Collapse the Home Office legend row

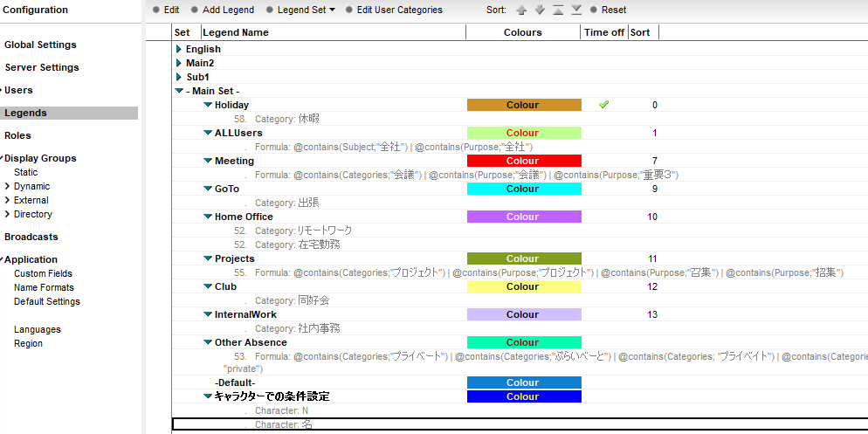[x=208, y=217]
